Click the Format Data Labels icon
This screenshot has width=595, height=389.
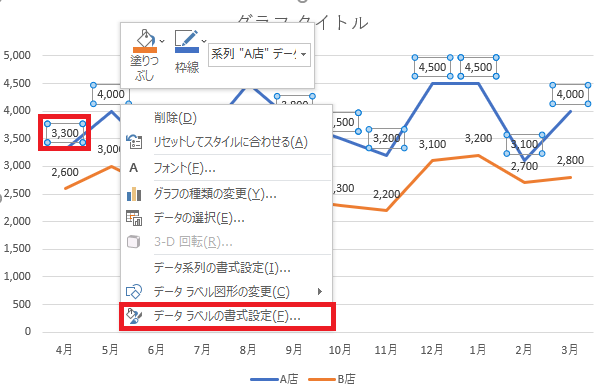[x=134, y=316]
